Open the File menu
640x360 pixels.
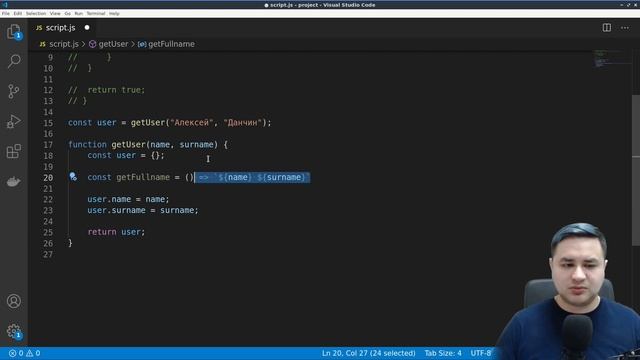[6, 13]
